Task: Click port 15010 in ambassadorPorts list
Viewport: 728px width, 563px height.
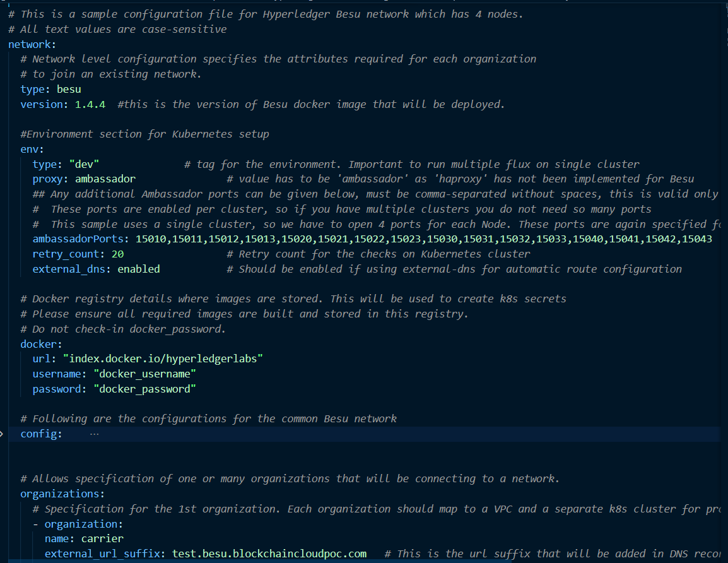Action: [x=151, y=239]
